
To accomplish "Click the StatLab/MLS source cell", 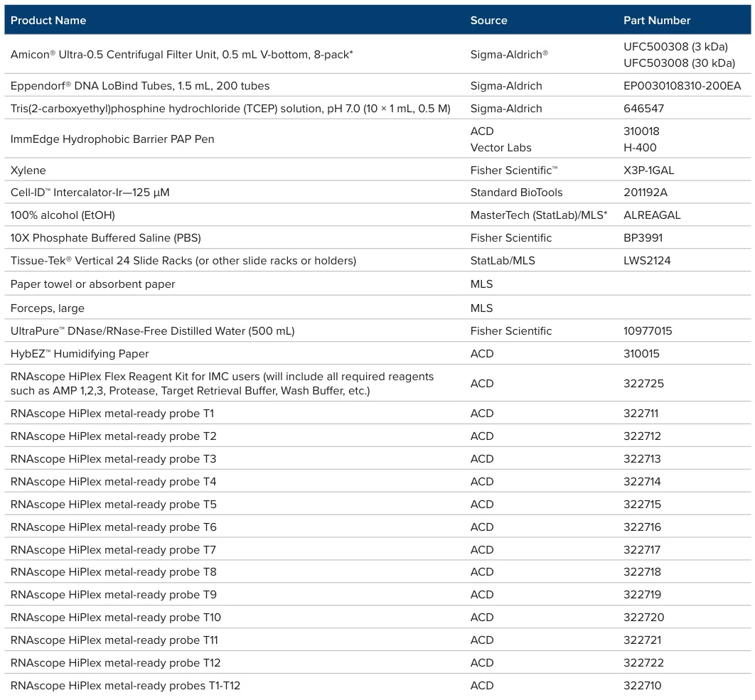I will pyautogui.click(x=503, y=260).
